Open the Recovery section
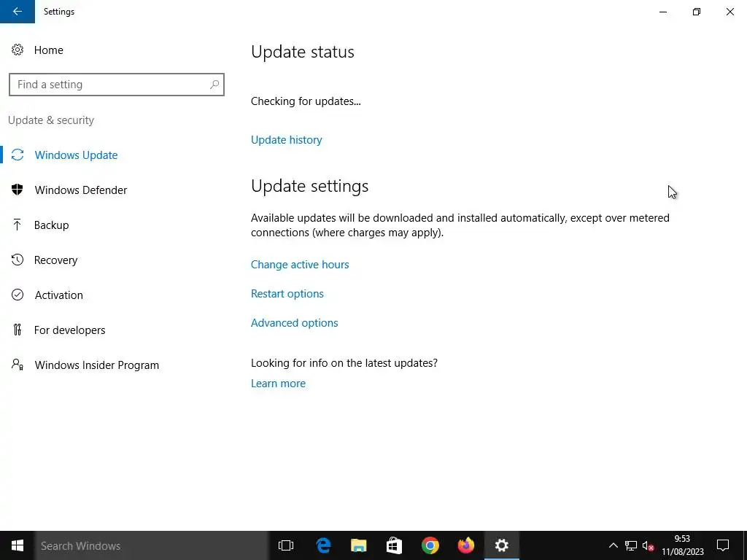This screenshot has height=560, width=747. [x=55, y=260]
